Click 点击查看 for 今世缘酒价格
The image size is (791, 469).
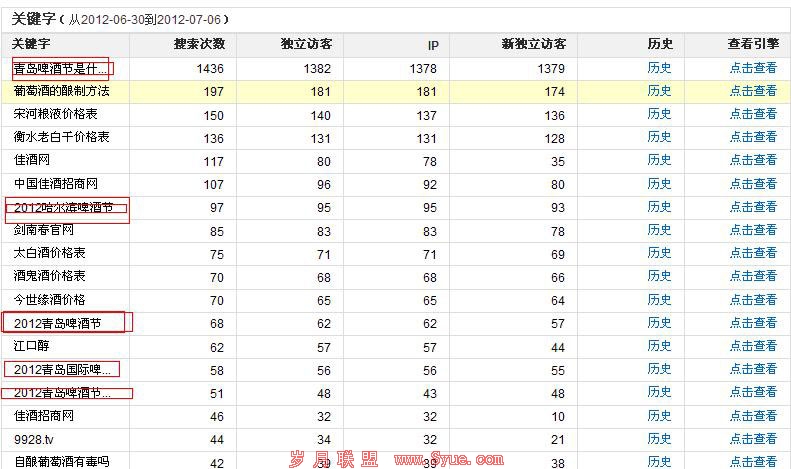753,300
